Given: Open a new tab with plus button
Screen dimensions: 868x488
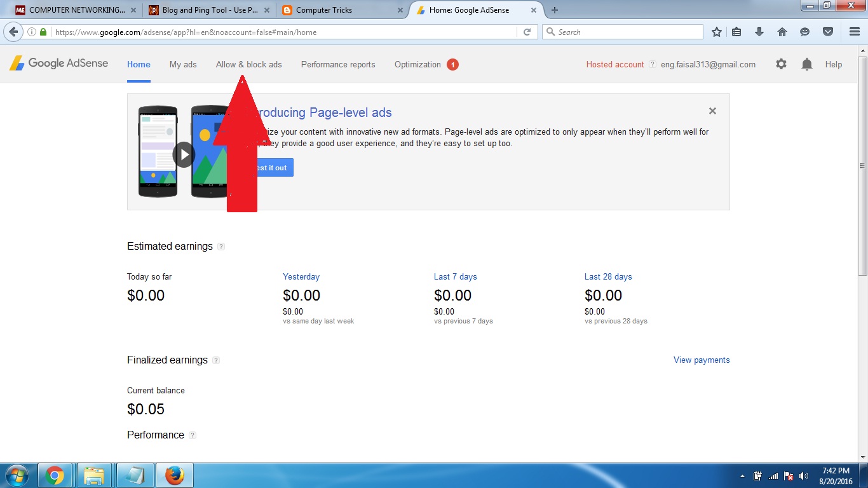Looking at the screenshot, I should point(555,10).
